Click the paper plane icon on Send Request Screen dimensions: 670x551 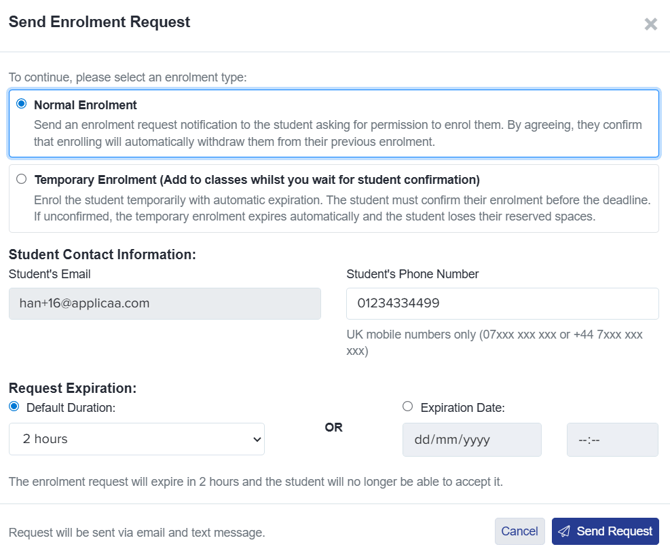tap(565, 531)
